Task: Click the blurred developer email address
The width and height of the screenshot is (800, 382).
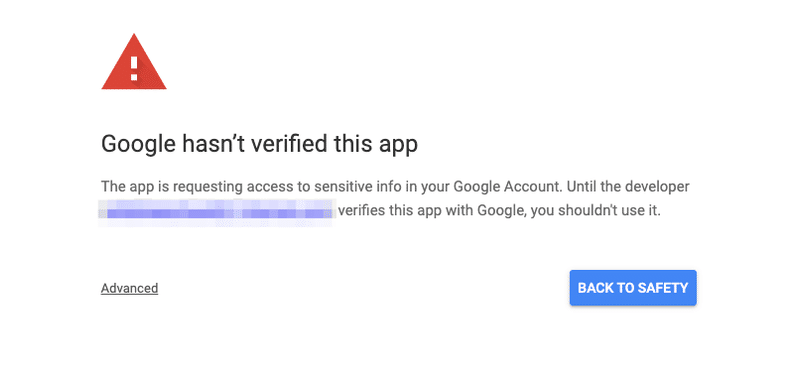Action: 217,210
